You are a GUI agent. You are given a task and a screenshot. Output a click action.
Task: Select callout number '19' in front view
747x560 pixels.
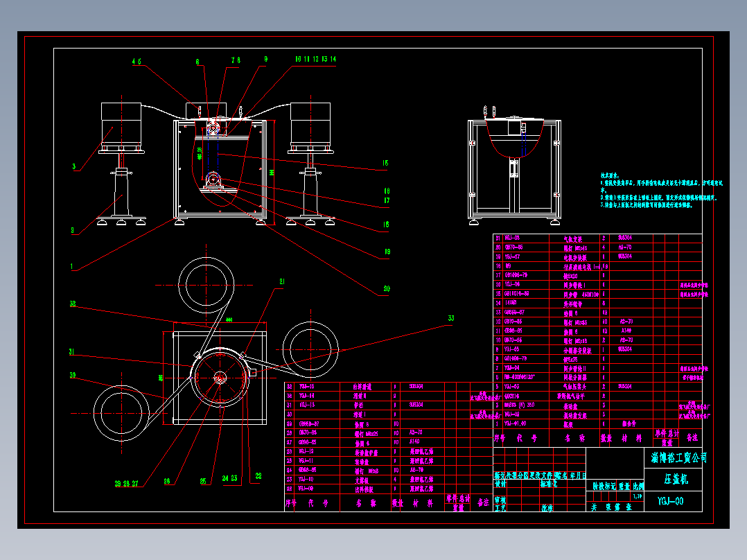point(387,252)
